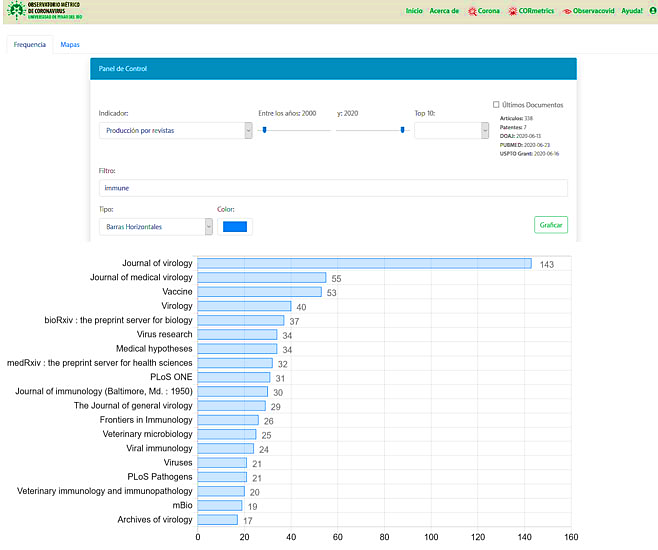
Task: Click the blue Color swatch
Action: pyautogui.click(x=235, y=227)
